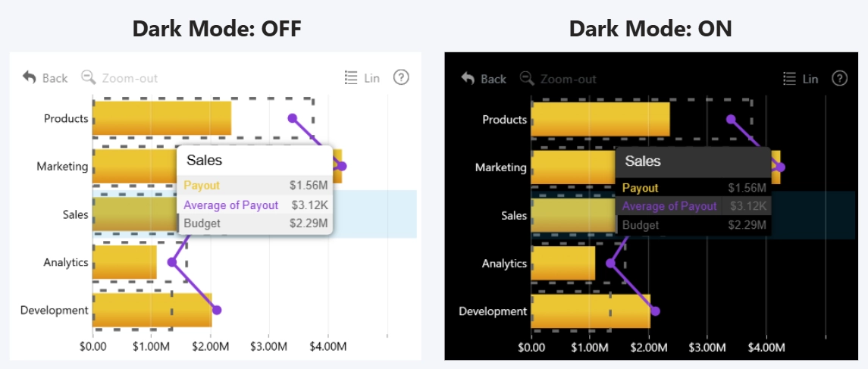Click the Products bar in light mode chart
This screenshot has width=868, height=369.
click(x=161, y=118)
